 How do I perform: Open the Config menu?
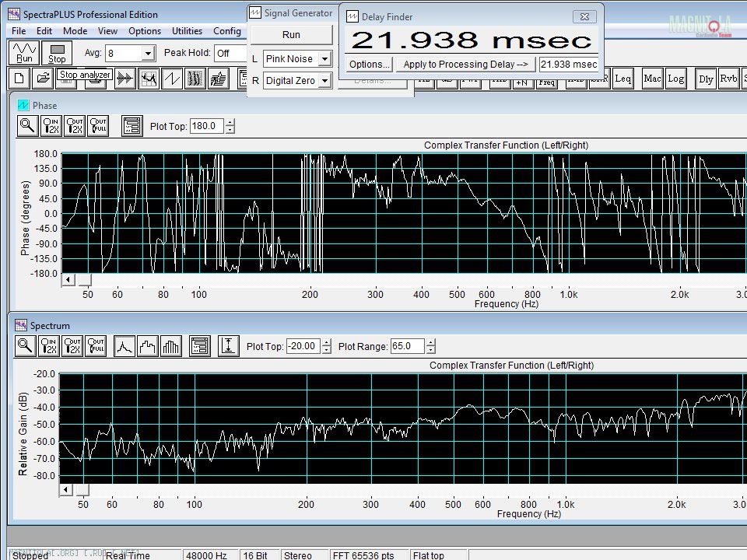(x=227, y=31)
